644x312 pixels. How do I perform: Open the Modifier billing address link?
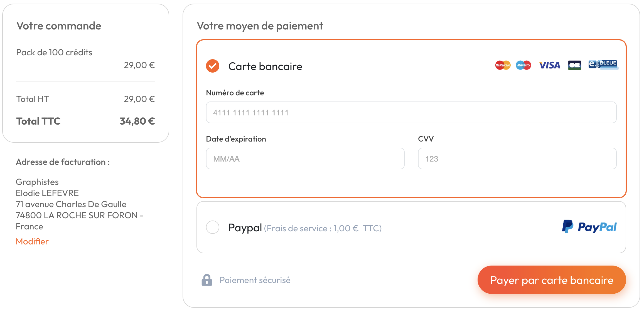(32, 241)
